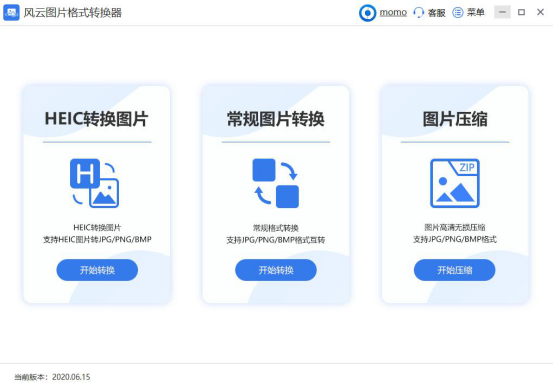553x389 pixels.
Task: Open the momo account link
Action: [393, 13]
